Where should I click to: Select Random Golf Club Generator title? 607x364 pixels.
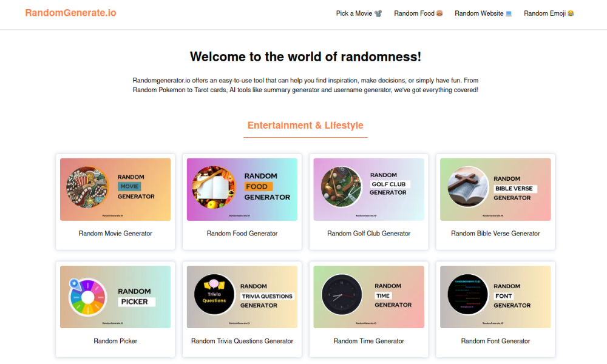click(x=369, y=234)
